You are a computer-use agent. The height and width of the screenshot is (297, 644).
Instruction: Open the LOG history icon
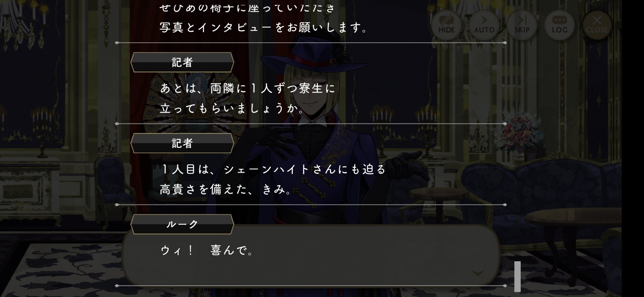pyautogui.click(x=559, y=25)
